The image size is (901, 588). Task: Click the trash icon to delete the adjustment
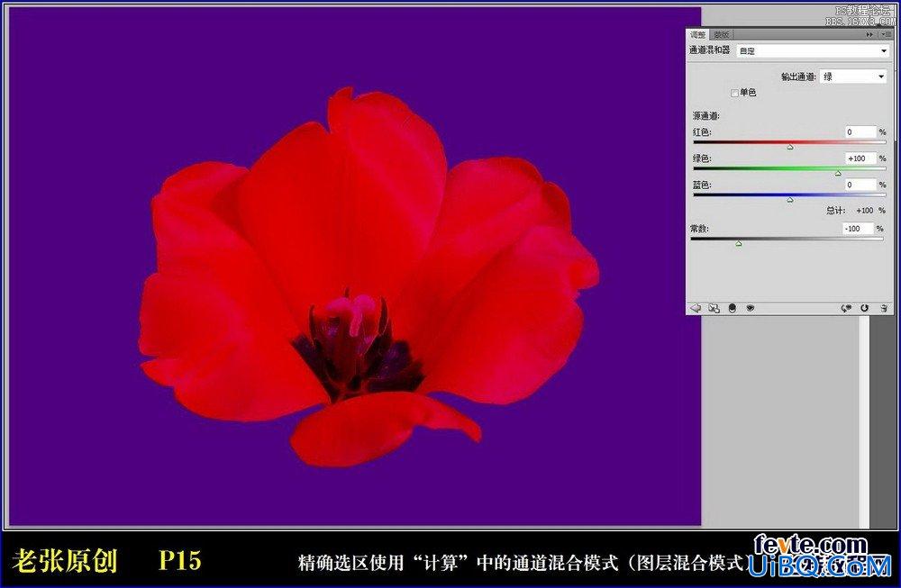point(884,308)
